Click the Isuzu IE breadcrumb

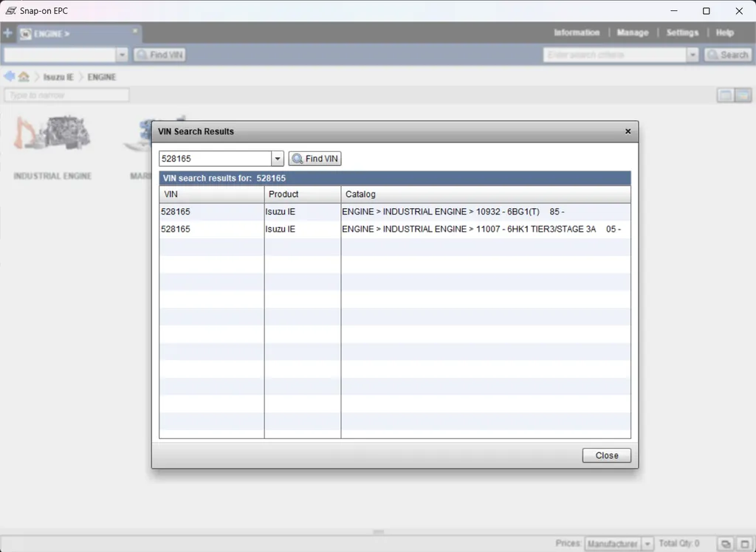pyautogui.click(x=58, y=77)
